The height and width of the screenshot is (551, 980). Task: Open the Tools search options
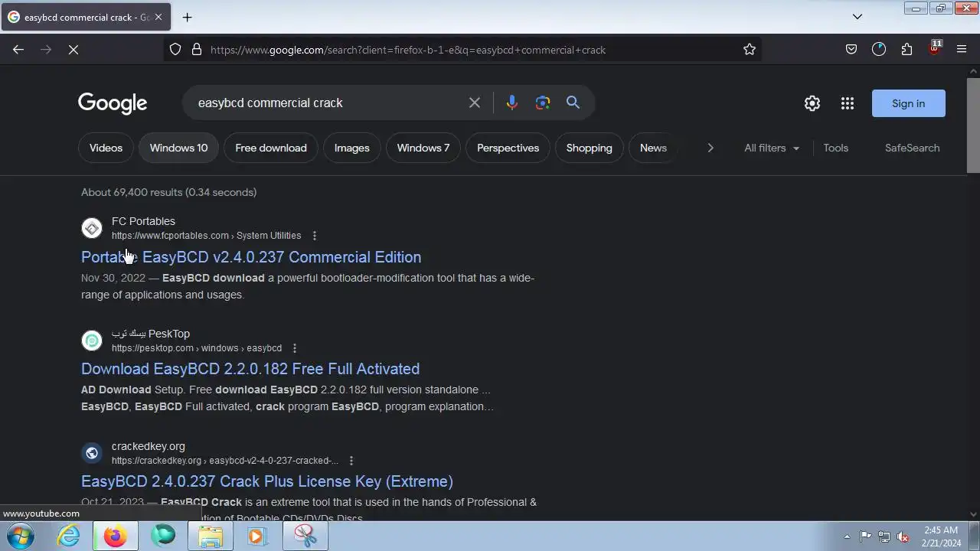[835, 148]
